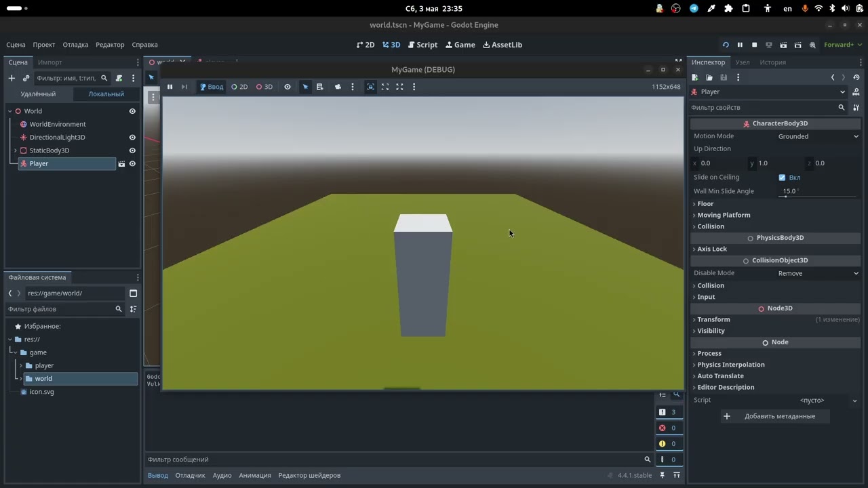Screen dimensions: 868x488
Task: Toggle visibility of World node
Action: [132, 111]
